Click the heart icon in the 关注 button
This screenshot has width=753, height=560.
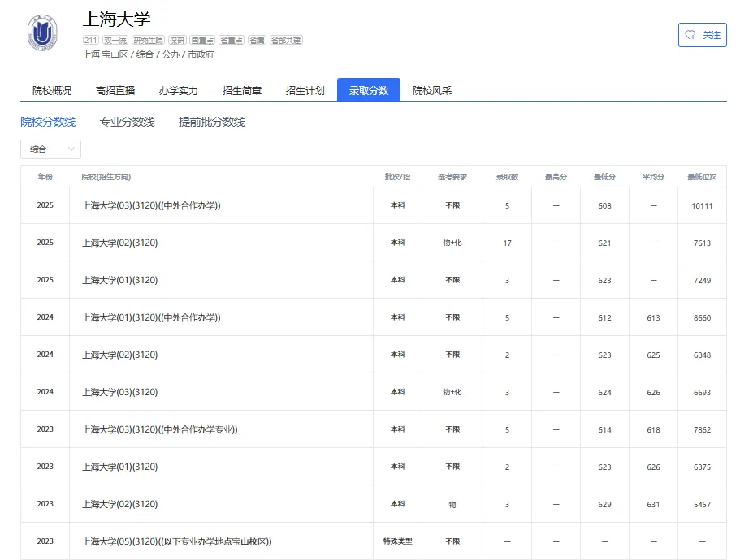[x=690, y=35]
